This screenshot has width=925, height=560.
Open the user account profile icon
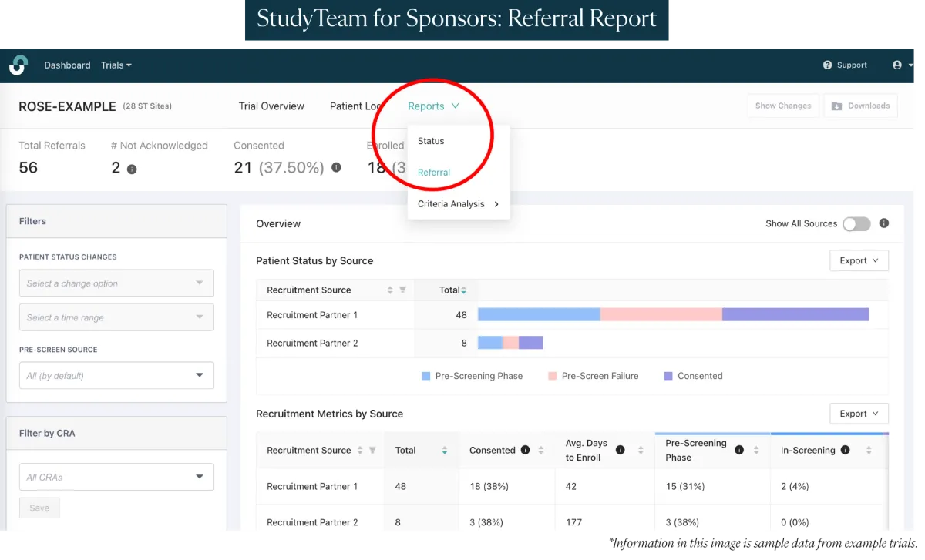[899, 65]
